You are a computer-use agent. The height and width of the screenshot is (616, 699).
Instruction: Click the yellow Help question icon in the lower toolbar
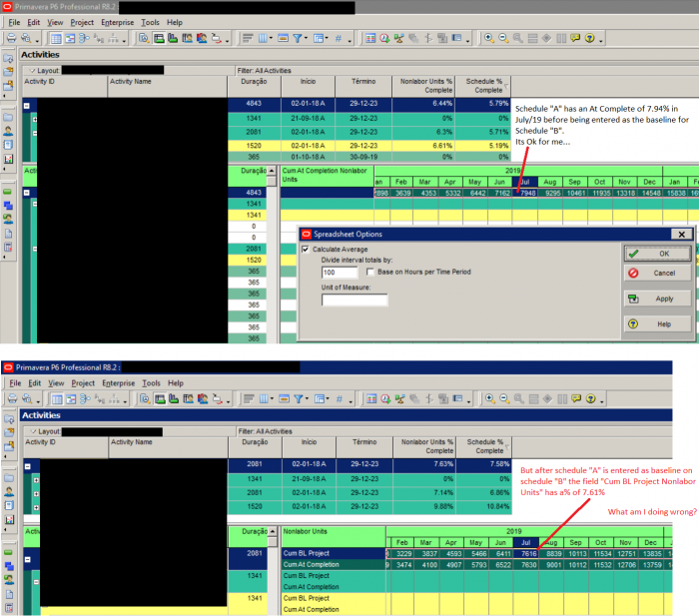[591, 399]
